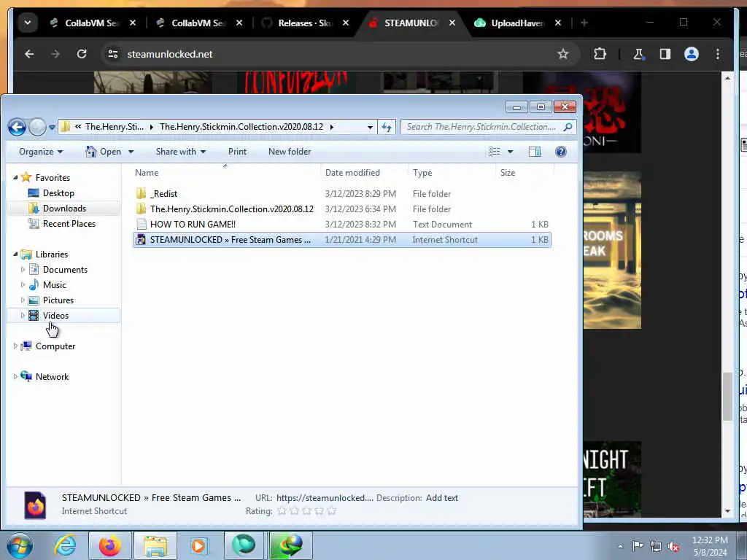Open Recent Places in Favorites
This screenshot has height=560, width=747.
69,223
